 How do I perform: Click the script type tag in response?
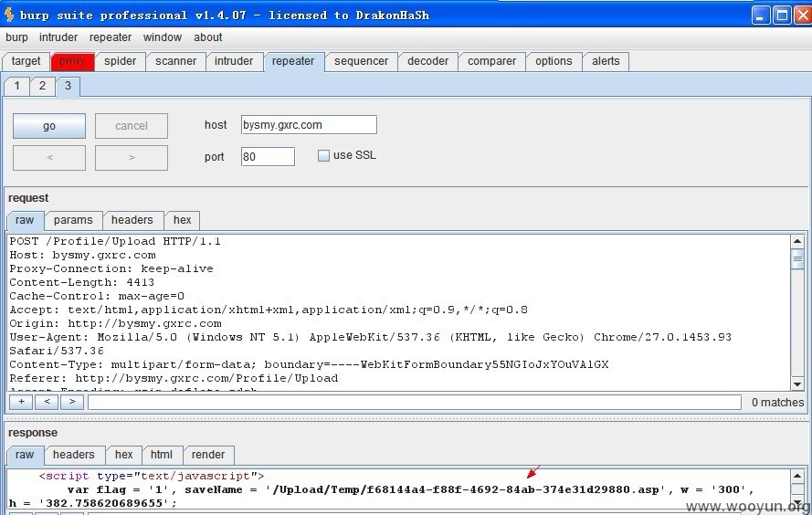[x=152, y=476]
